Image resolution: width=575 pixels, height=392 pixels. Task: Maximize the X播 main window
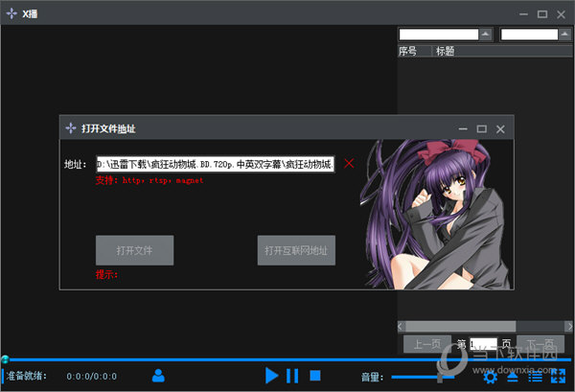542,14
